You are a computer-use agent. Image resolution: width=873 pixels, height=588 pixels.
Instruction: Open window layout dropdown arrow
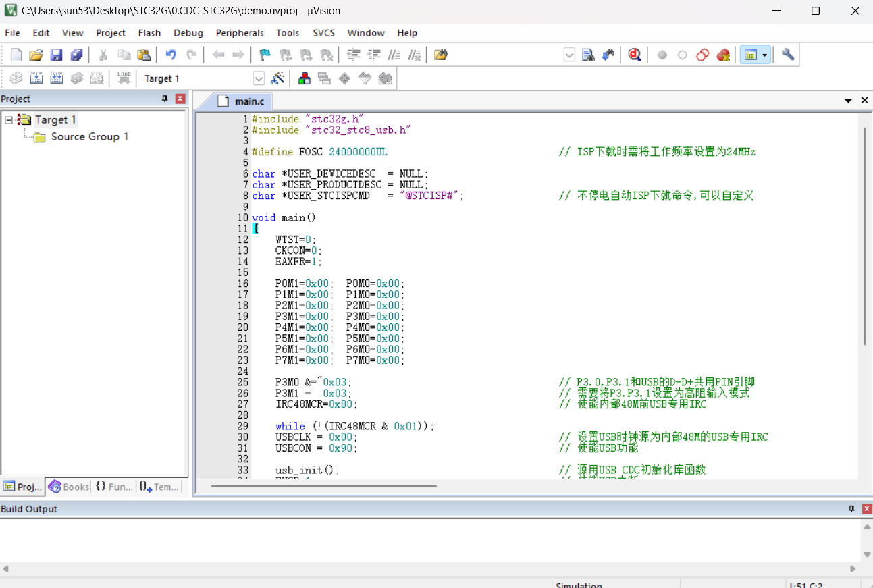765,55
